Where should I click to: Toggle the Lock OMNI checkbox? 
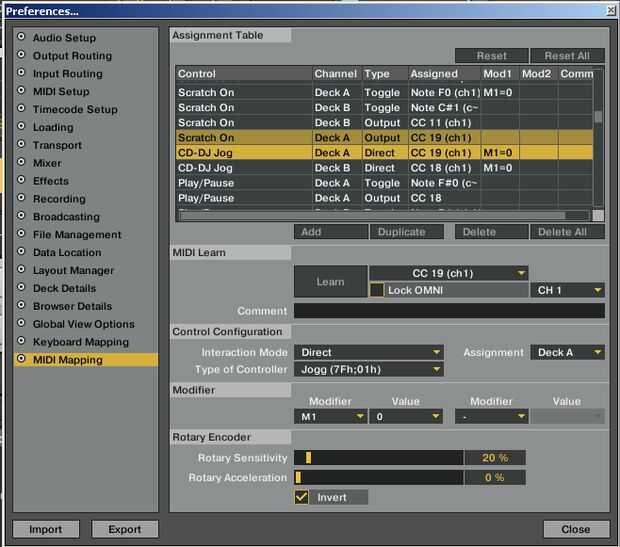[x=376, y=290]
